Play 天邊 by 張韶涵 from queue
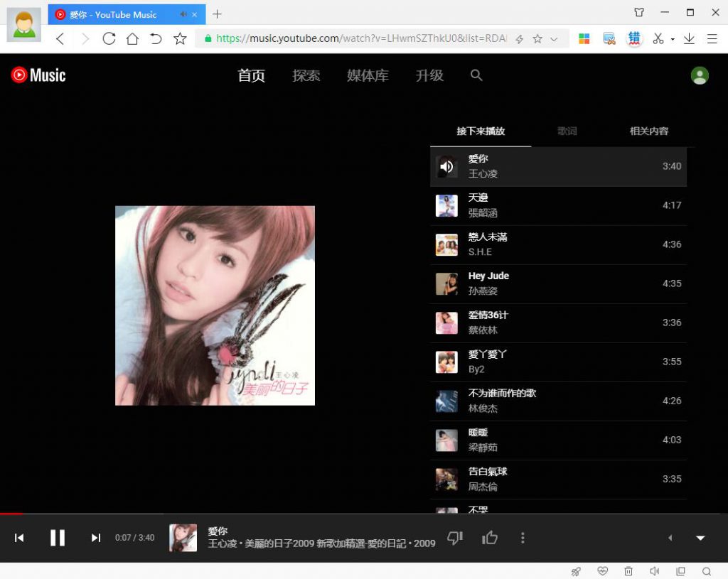 558,205
